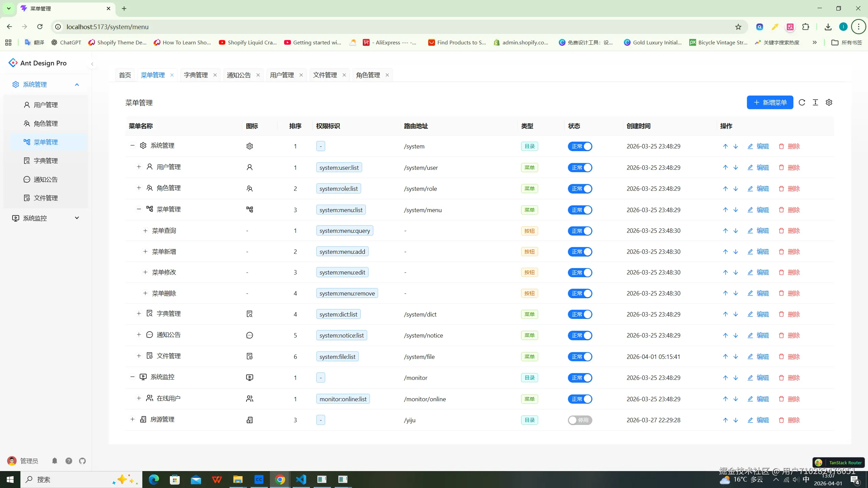Open the column settings gear icon

click(x=829, y=102)
